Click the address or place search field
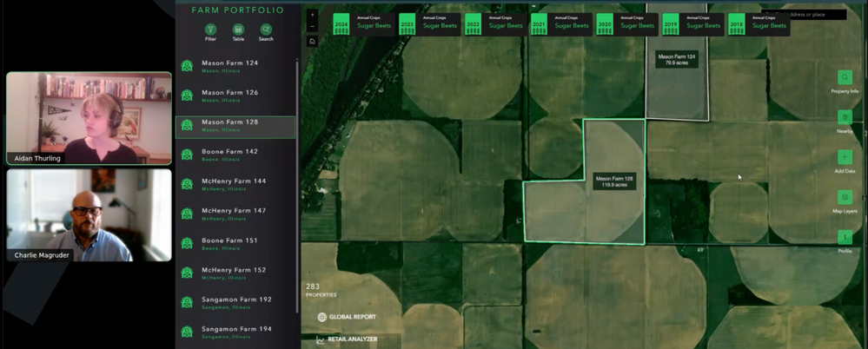This screenshot has height=349, width=868. click(x=804, y=15)
